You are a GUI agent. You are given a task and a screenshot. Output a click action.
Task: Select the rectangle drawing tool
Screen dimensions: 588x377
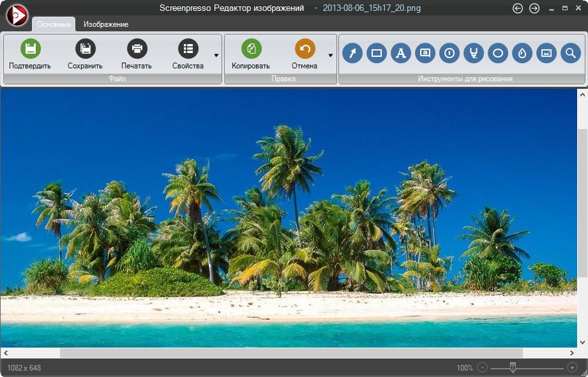(x=377, y=53)
